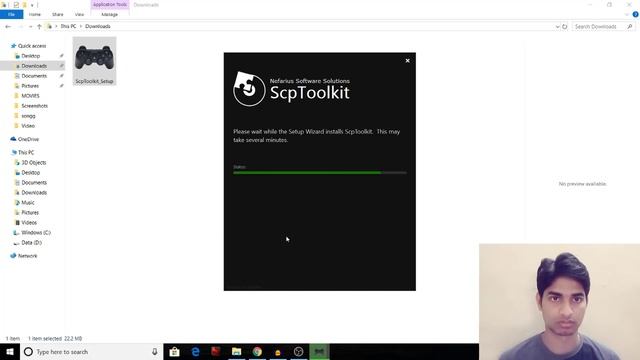Open the Windows Start menu
640x360 pixels.
(x=10, y=351)
